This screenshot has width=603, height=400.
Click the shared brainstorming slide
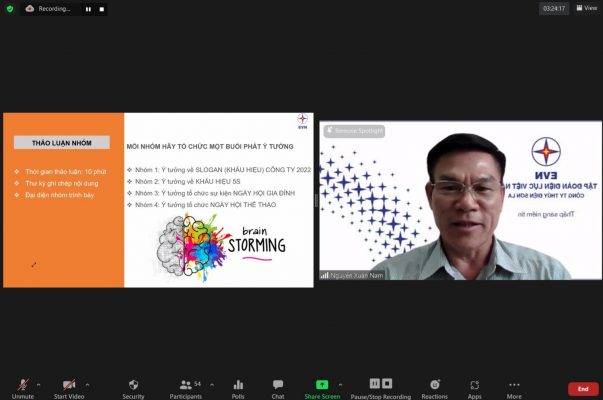[x=158, y=200]
